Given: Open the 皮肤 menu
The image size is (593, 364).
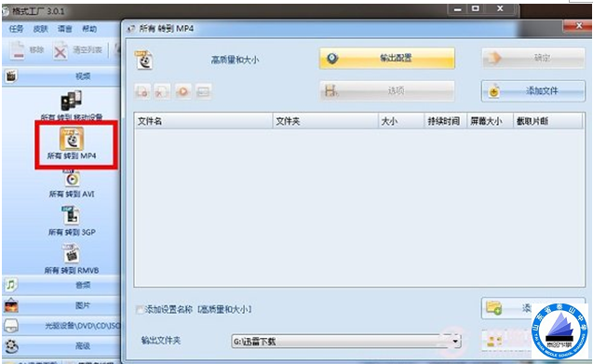Looking at the screenshot, I should tap(40, 29).
